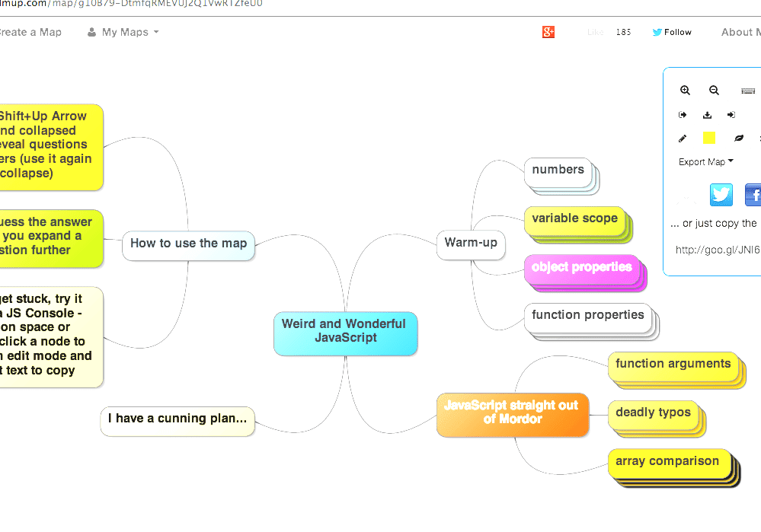761x532 pixels.
Task: Expand the collapsed numbers node
Action: tap(559, 169)
